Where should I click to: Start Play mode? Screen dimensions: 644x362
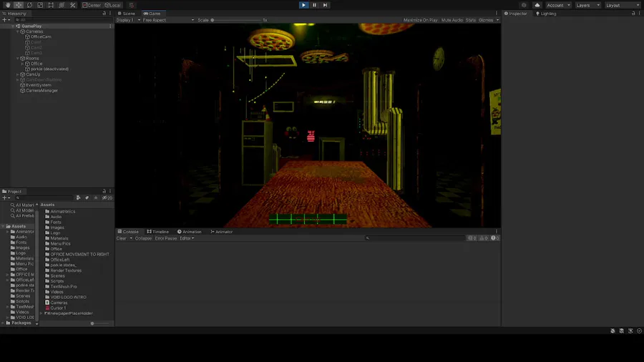[303, 5]
